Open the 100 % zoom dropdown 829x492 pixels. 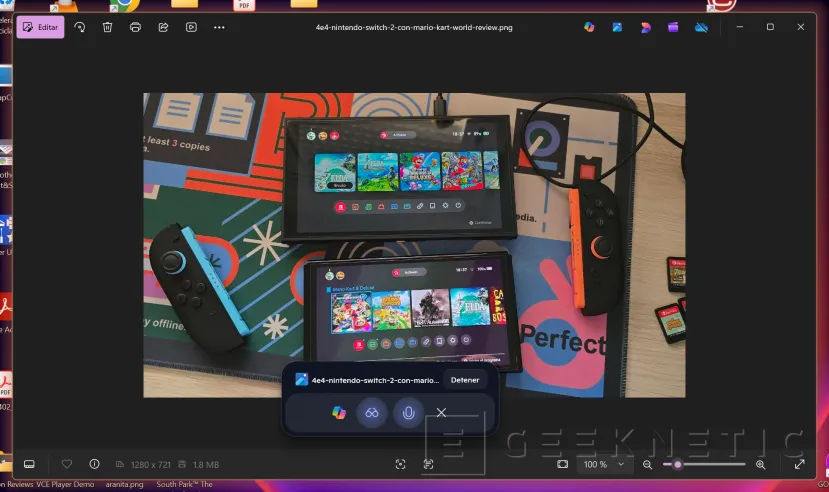pyautogui.click(x=604, y=464)
